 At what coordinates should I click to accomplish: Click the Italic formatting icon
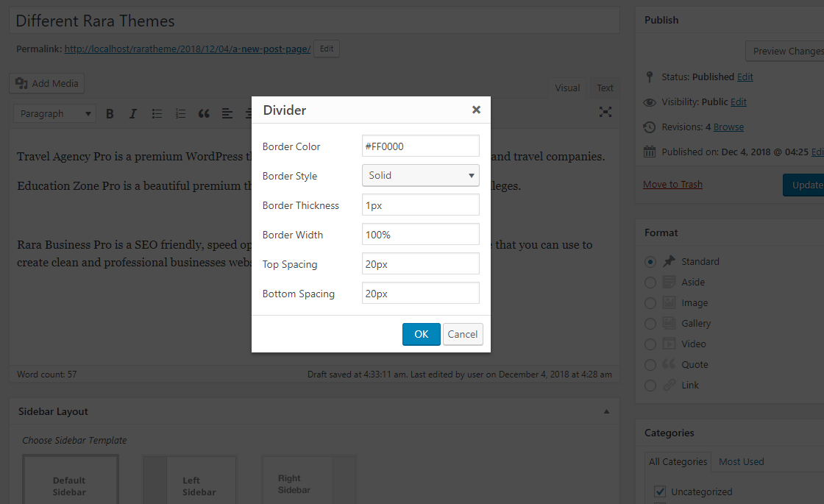click(133, 113)
